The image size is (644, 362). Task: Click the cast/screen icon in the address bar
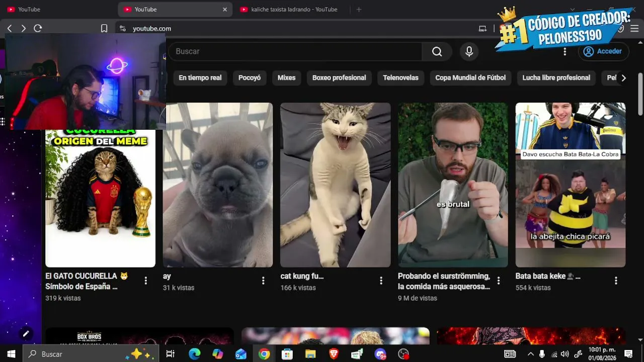pyautogui.click(x=482, y=29)
